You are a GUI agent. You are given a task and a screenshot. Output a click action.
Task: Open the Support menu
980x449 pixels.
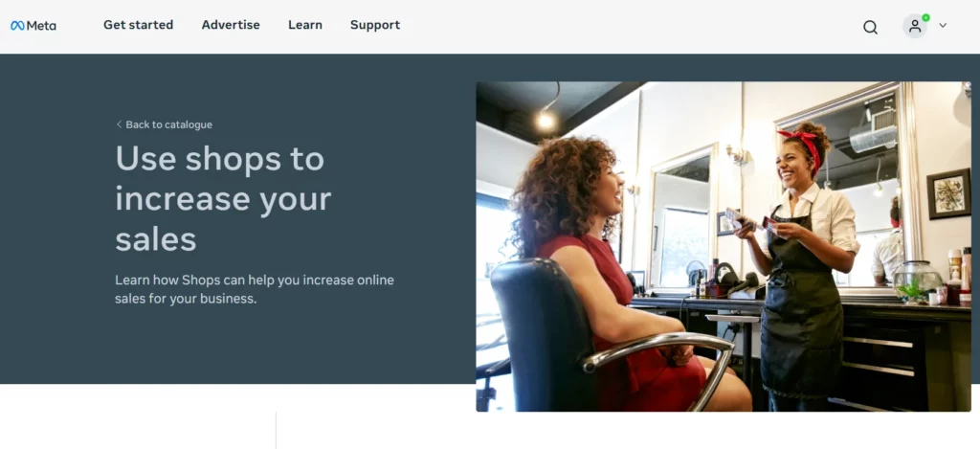(375, 25)
